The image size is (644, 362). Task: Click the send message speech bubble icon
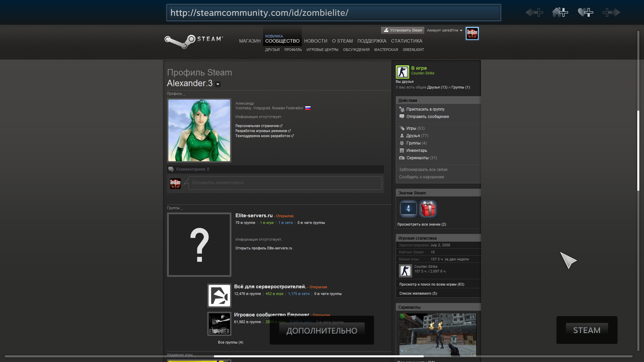click(402, 117)
